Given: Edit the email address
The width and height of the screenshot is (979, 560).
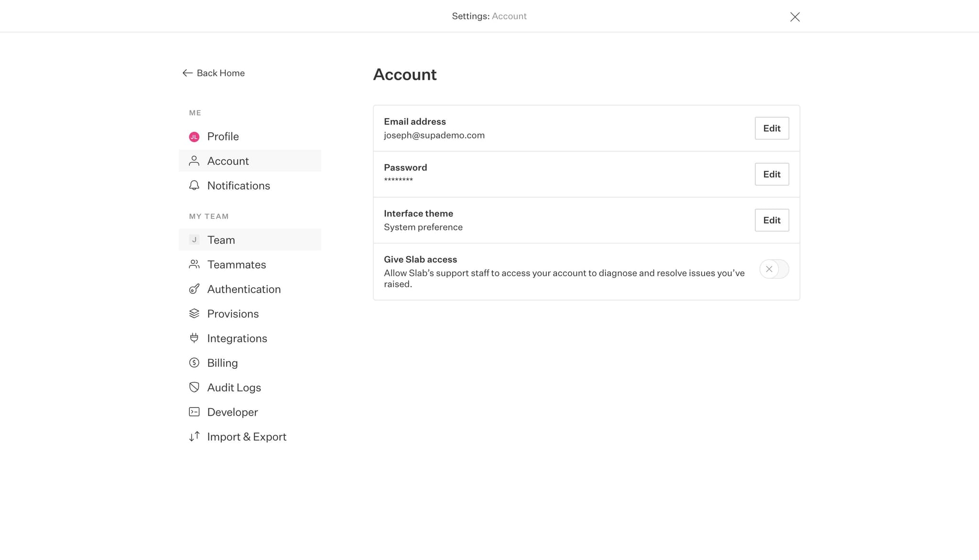Looking at the screenshot, I should coord(772,128).
